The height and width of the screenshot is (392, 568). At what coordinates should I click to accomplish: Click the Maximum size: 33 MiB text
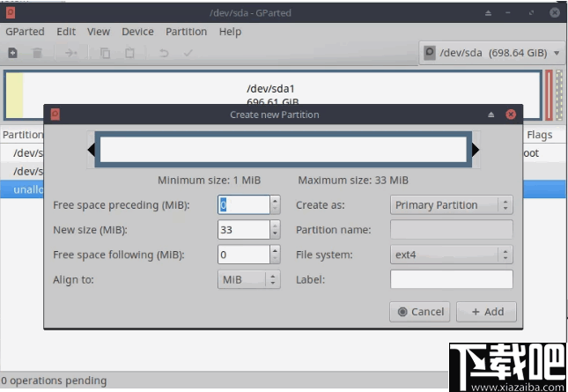tap(353, 180)
